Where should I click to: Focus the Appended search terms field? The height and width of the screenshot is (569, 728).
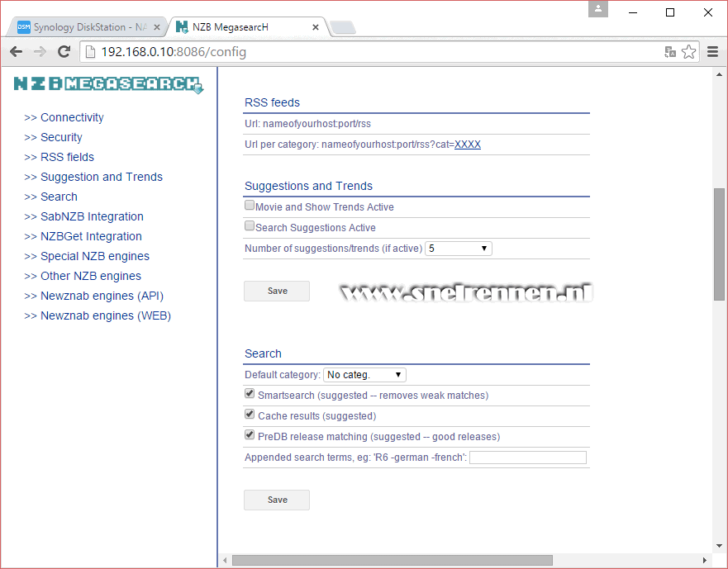click(528, 458)
